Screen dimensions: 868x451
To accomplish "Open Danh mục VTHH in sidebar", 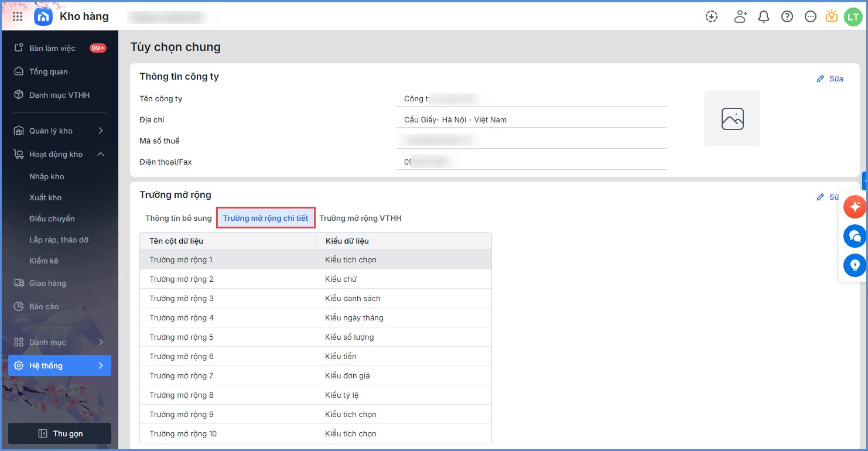I will click(x=60, y=95).
